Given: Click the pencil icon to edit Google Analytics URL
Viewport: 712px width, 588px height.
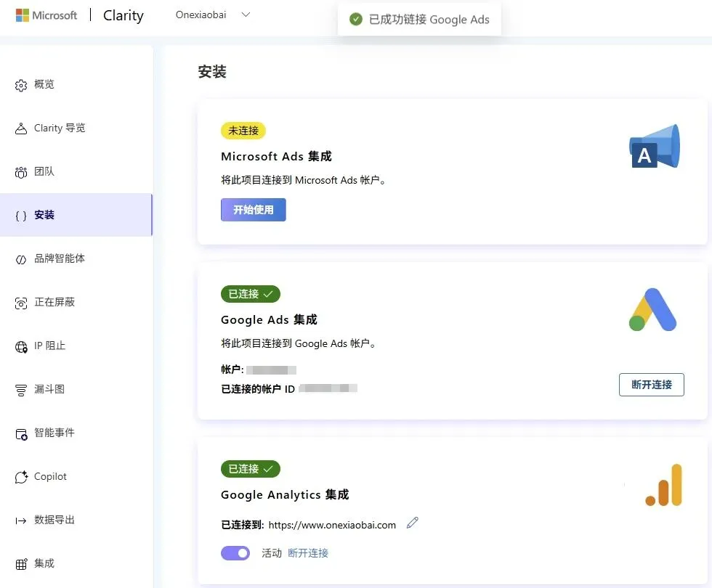Looking at the screenshot, I should pyautogui.click(x=413, y=523).
